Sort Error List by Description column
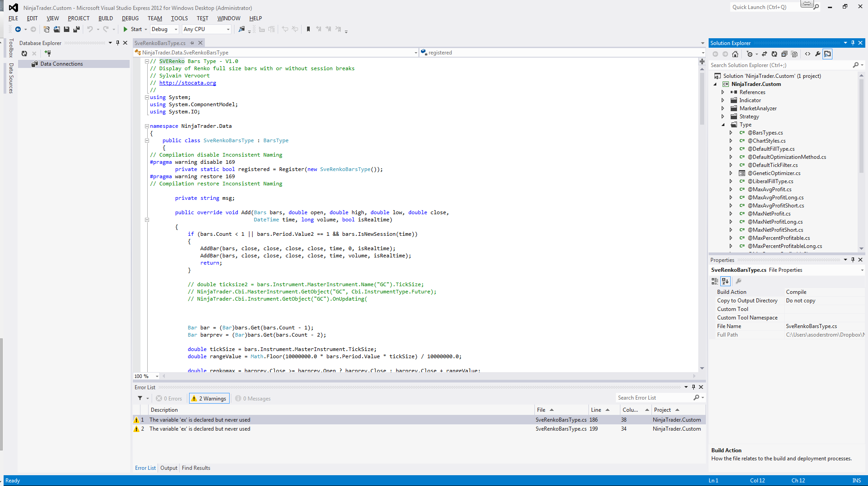The height and width of the screenshot is (486, 868). 341,410
